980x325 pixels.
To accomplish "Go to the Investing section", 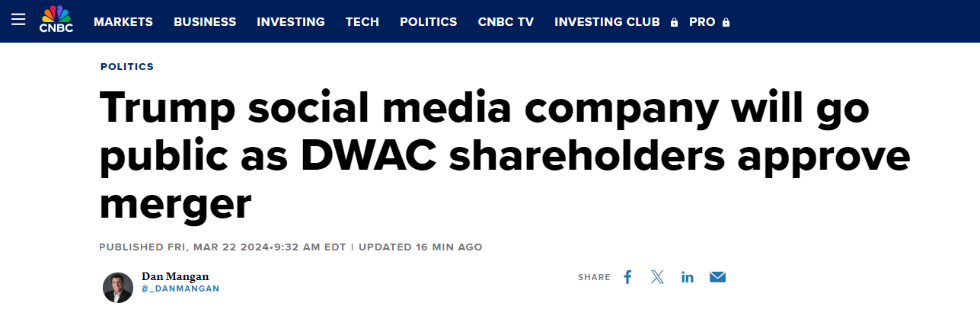I will (x=291, y=22).
